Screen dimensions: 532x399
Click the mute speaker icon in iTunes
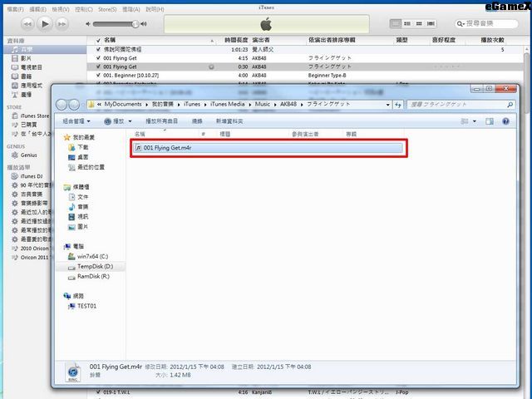pos(88,24)
